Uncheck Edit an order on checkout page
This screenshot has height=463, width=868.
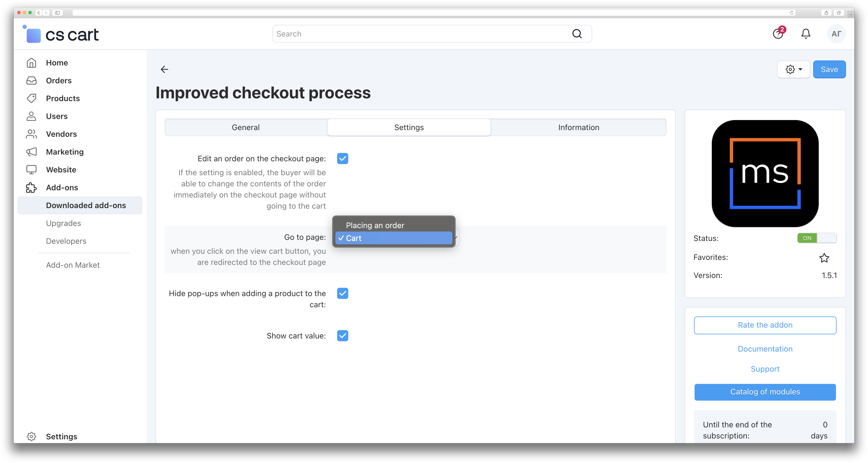[342, 159]
